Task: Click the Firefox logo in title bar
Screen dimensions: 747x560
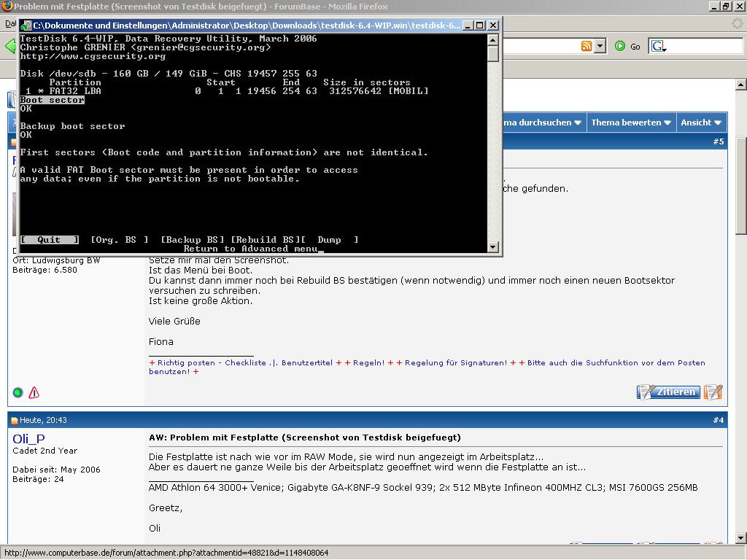Action: pos(7,6)
